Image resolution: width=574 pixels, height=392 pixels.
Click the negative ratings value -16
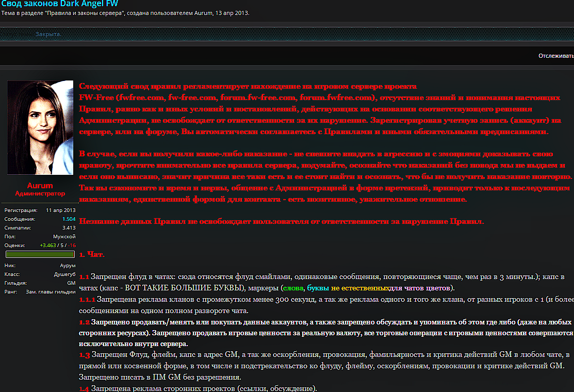[72, 245]
